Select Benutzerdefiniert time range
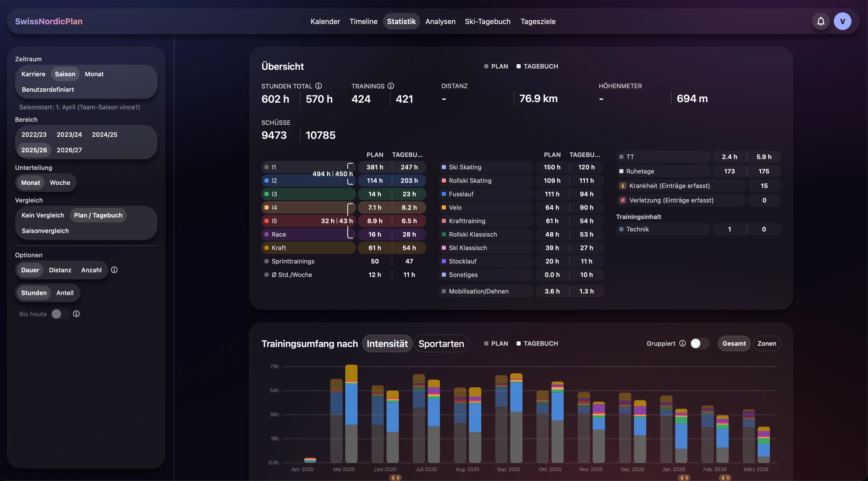The height and width of the screenshot is (481, 868). pos(48,89)
